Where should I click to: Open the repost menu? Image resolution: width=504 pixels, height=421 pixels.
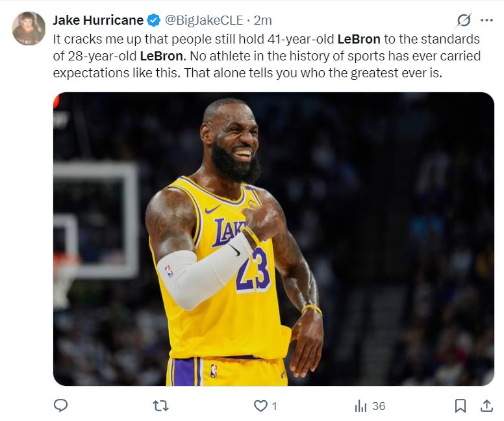coord(160,405)
